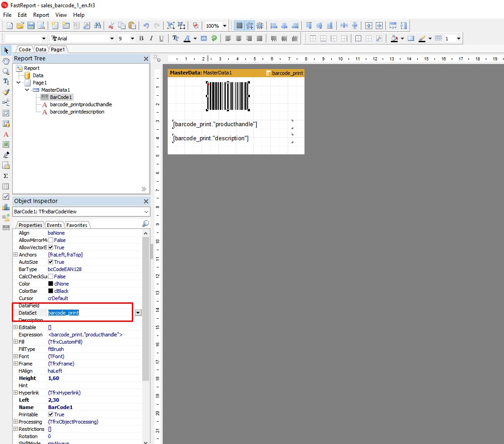This screenshot has height=444, width=504.
Task: Collapse the Page1 node in Report Tree
Action: click(x=19, y=83)
